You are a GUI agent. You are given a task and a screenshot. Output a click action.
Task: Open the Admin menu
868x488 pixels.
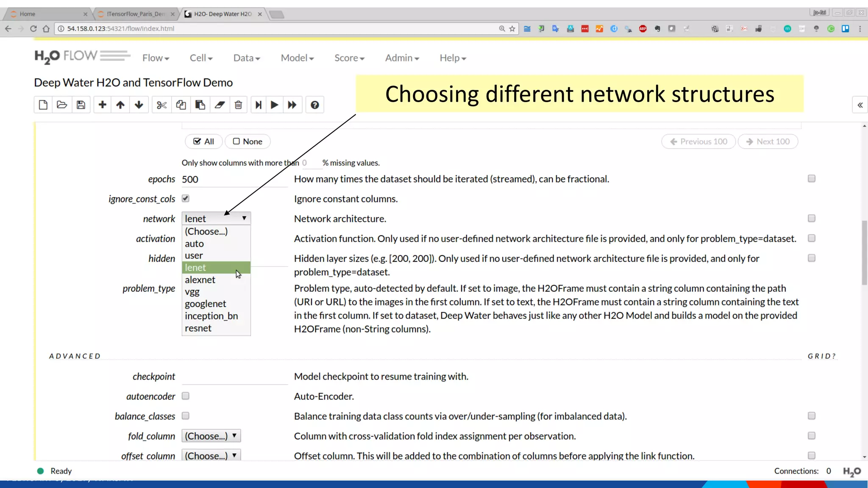point(402,58)
